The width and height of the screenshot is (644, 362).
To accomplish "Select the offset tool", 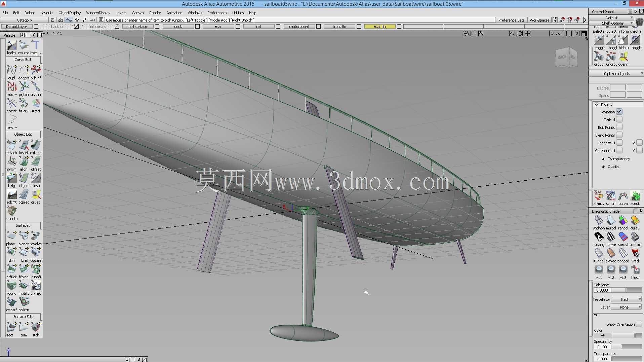I will click(36, 161).
